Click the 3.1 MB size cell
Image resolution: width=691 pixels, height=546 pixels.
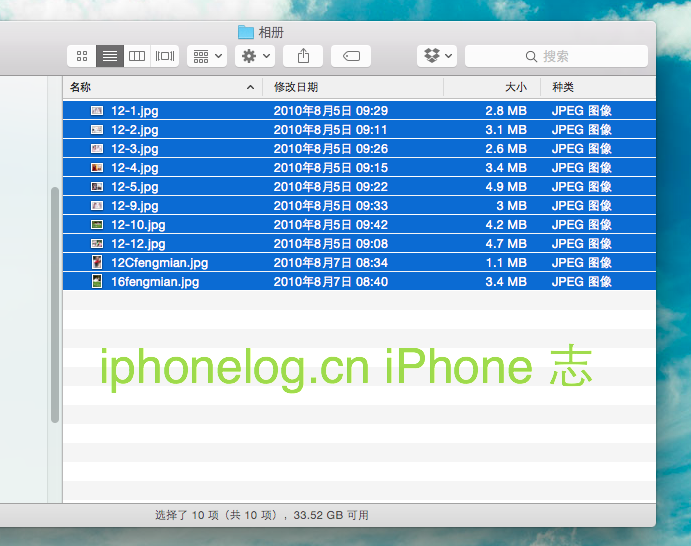coord(506,130)
